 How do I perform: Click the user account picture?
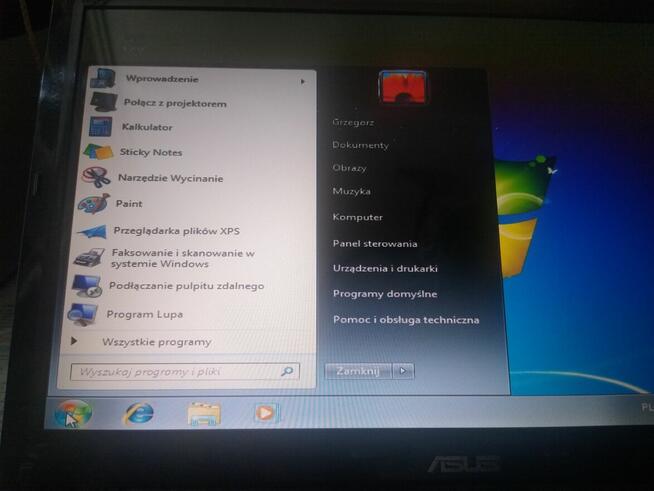click(402, 88)
